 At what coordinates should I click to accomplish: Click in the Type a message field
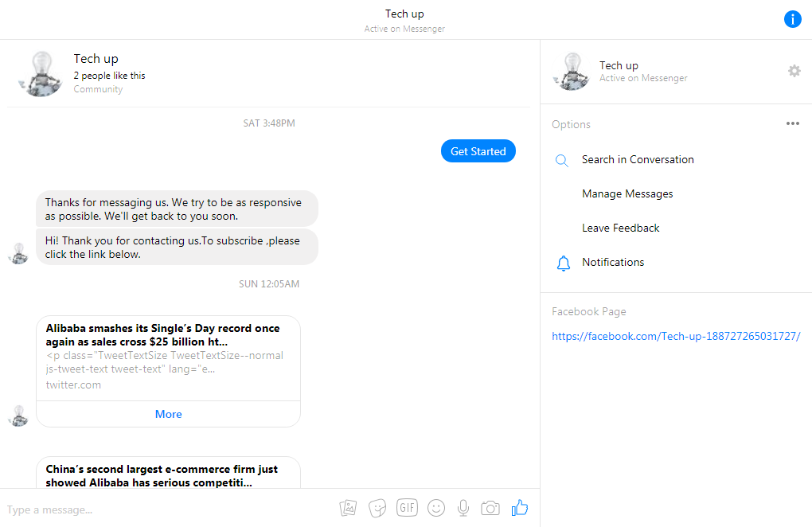(168, 510)
